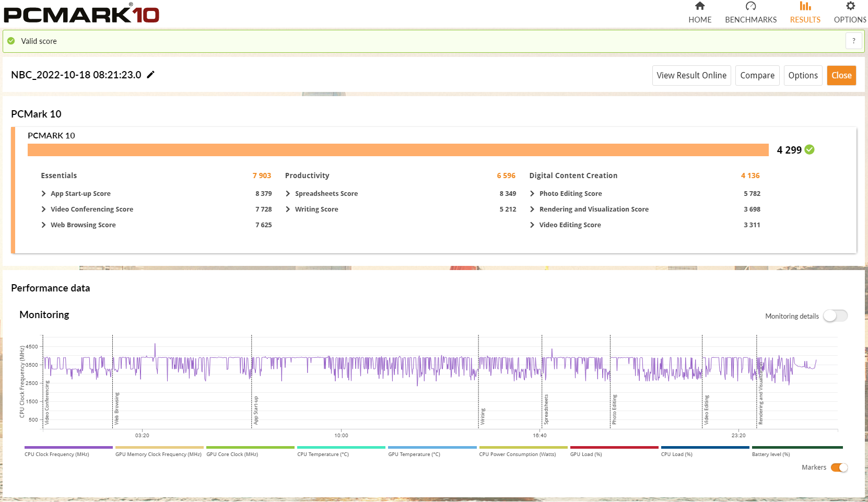This screenshot has width=868, height=502.
Task: Click the Essentials heading
Action: (x=59, y=176)
